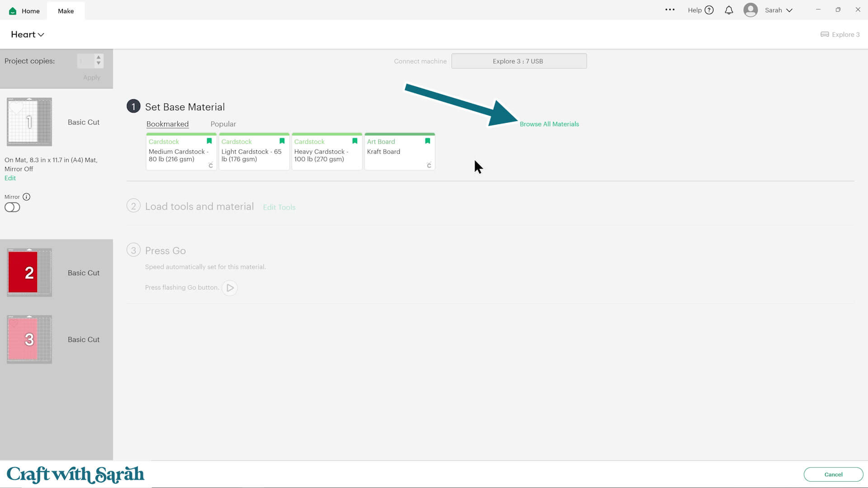Select the red mat 2 thumbnail
Screen dimensions: 868x488
click(x=29, y=272)
